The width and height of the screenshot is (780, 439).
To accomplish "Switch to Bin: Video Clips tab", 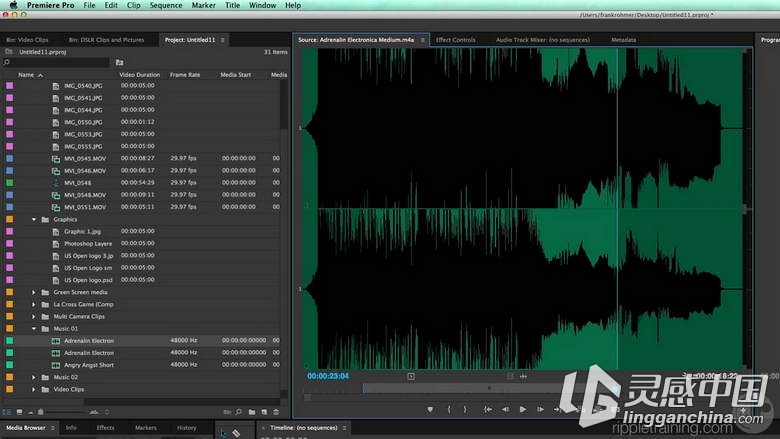I will click(x=27, y=40).
